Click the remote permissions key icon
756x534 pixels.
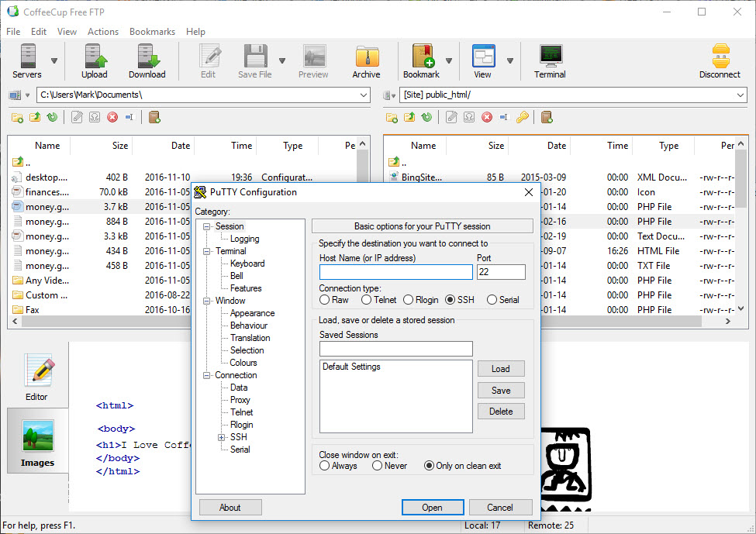tap(523, 117)
